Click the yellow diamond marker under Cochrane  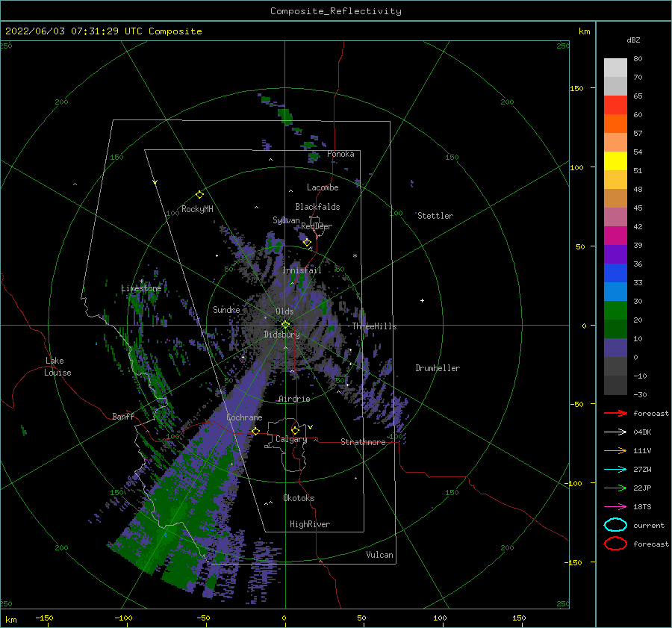pos(255,431)
